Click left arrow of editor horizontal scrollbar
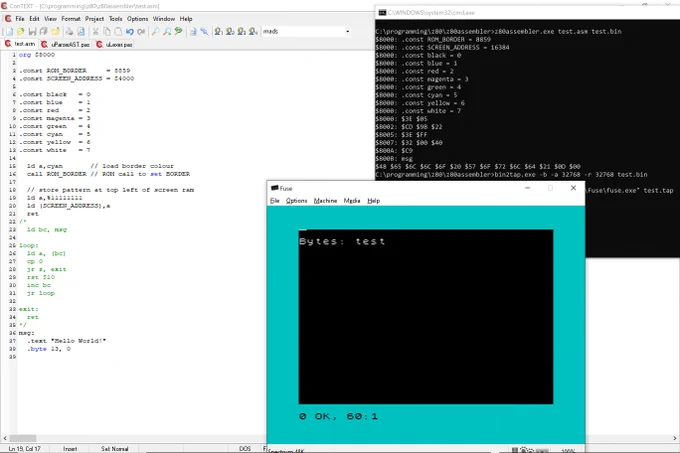The width and height of the screenshot is (680, 453). pyautogui.click(x=5, y=438)
